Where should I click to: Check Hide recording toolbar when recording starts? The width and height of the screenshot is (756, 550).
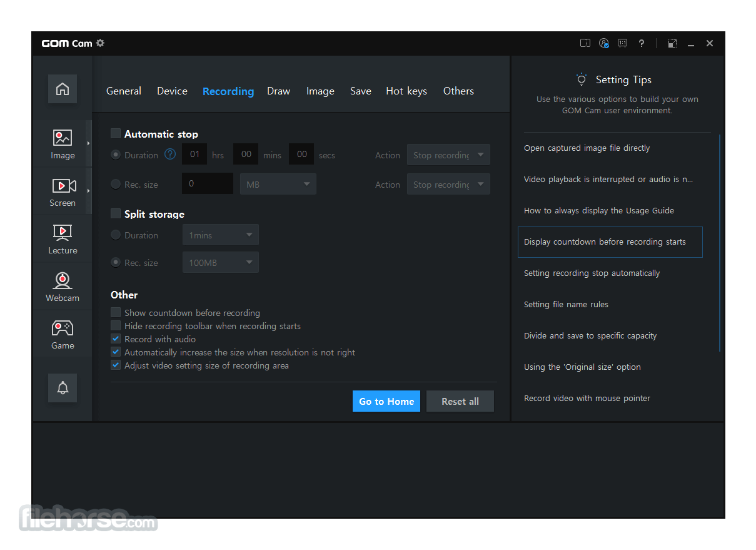116,325
